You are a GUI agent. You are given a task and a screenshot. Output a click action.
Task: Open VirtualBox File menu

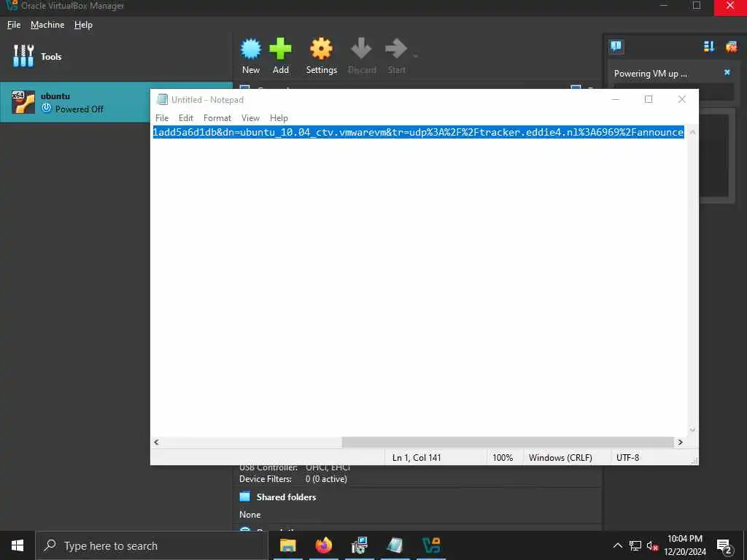(14, 25)
